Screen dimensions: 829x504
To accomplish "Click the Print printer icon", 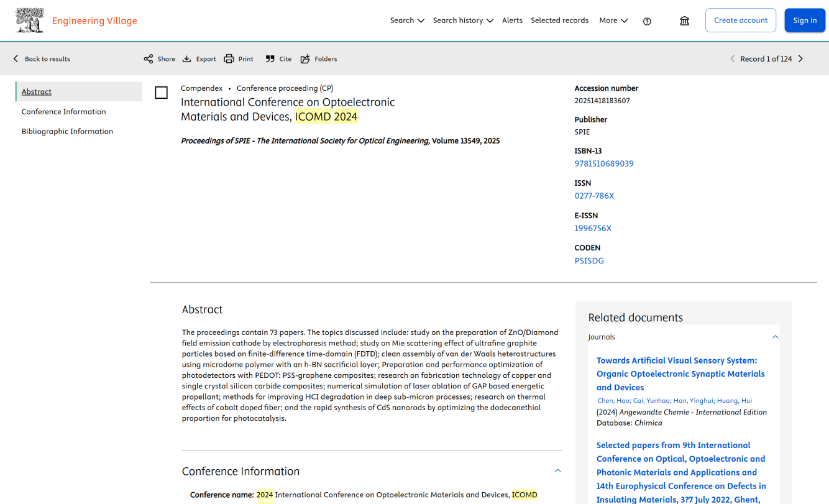I will [x=229, y=59].
